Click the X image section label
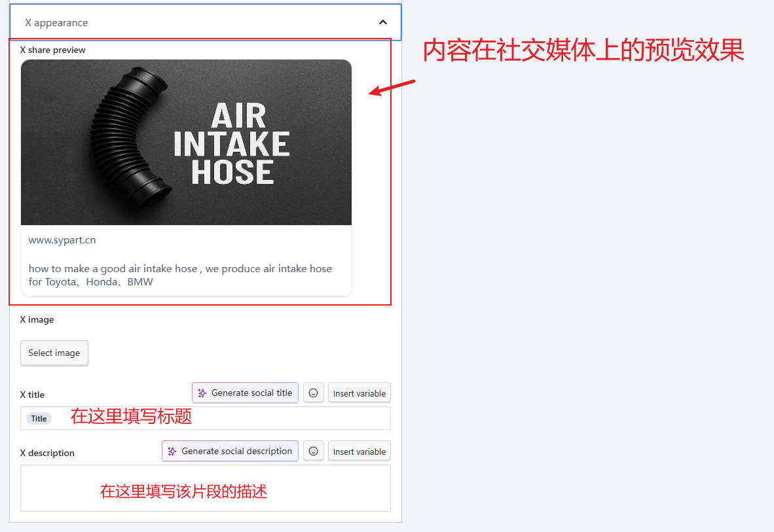This screenshot has width=774, height=532. click(37, 319)
